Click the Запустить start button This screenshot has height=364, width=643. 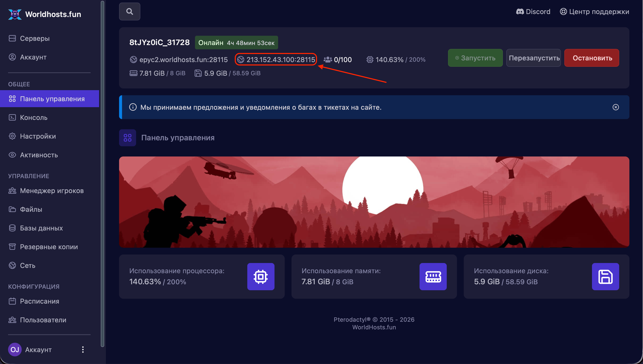pyautogui.click(x=475, y=58)
